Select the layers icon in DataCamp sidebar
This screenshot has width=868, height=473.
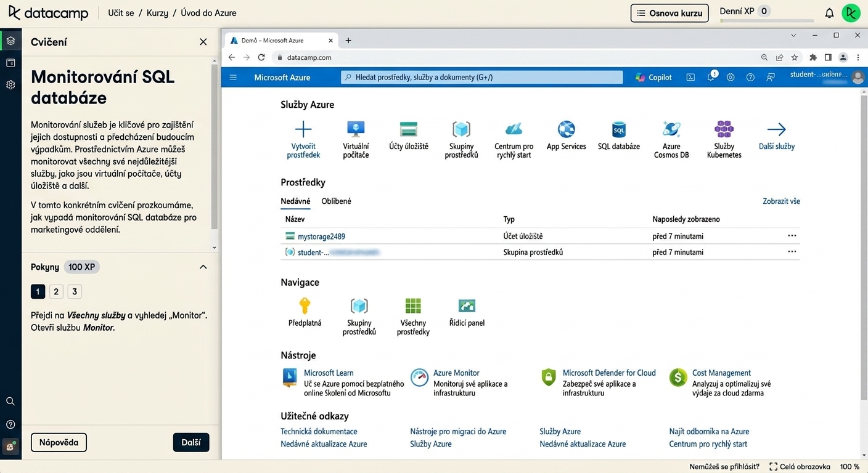point(10,41)
